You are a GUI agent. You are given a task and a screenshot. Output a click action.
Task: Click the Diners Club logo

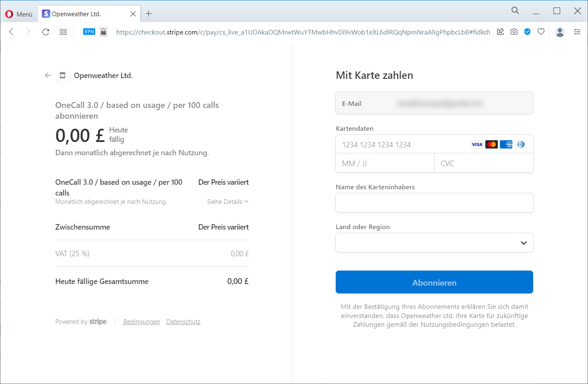tap(521, 144)
